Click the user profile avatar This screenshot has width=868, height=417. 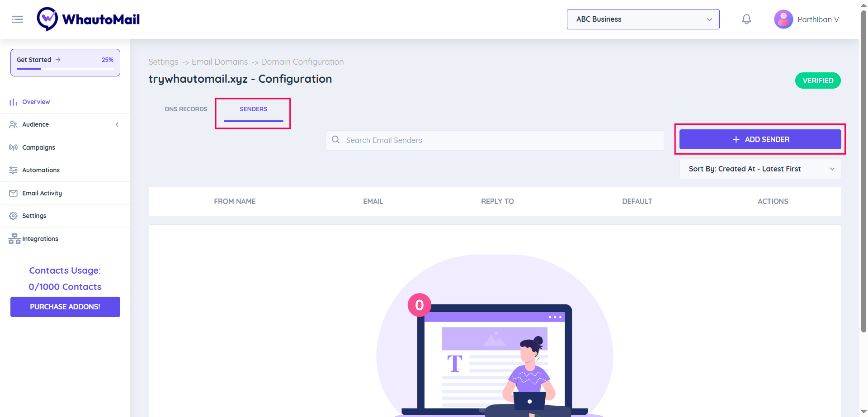tap(783, 19)
